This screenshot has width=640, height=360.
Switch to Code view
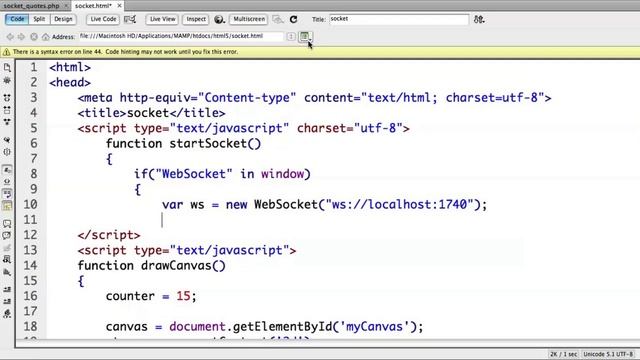click(17, 19)
